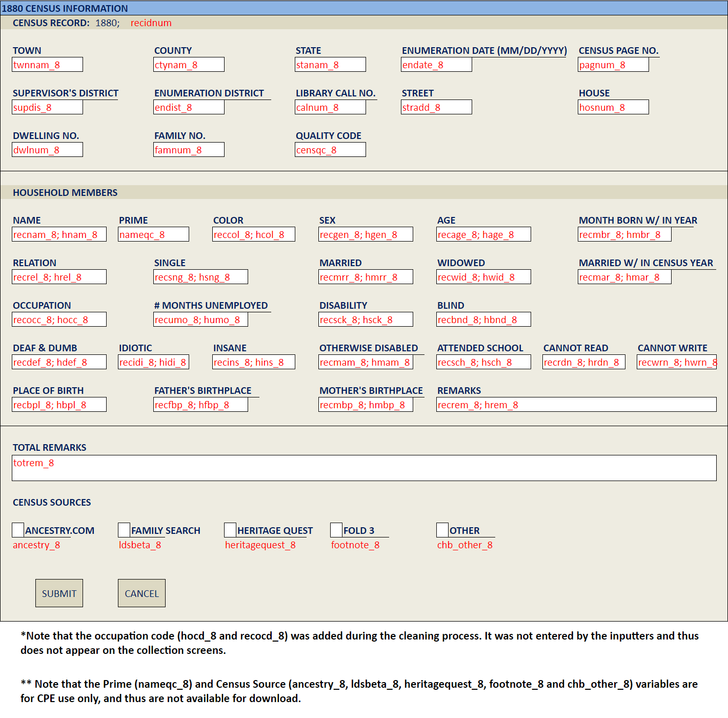The height and width of the screenshot is (718, 728).
Task: Select the ENUMERATION DATE field
Action: [436, 65]
